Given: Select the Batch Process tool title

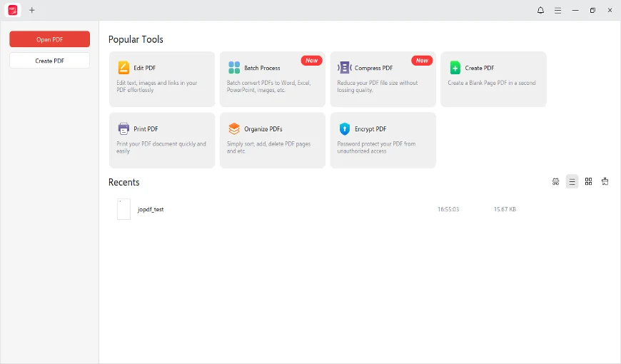Looking at the screenshot, I should (262, 68).
